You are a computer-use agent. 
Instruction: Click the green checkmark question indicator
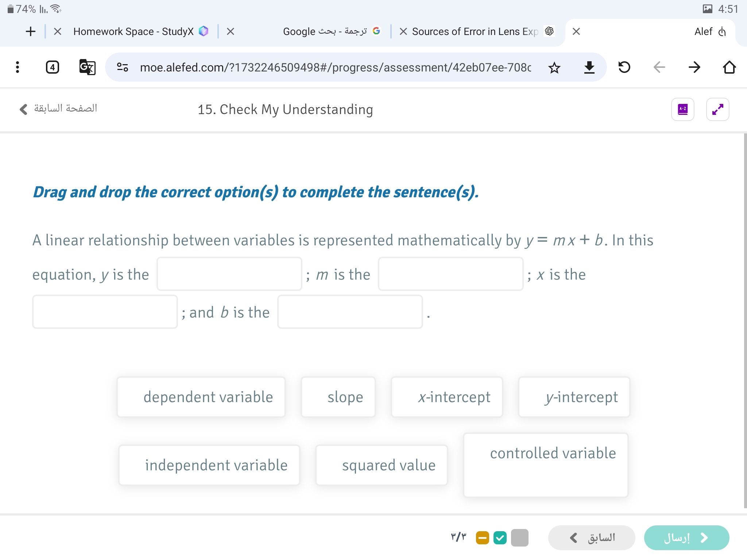(500, 538)
